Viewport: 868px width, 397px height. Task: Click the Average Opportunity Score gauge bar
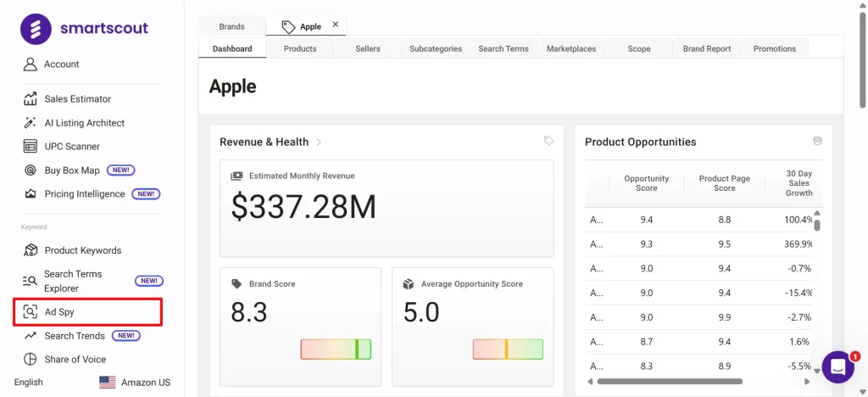(508, 349)
